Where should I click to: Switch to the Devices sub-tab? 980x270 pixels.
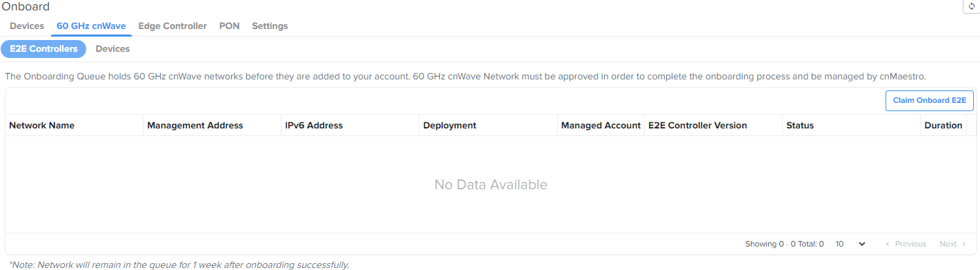tap(112, 49)
